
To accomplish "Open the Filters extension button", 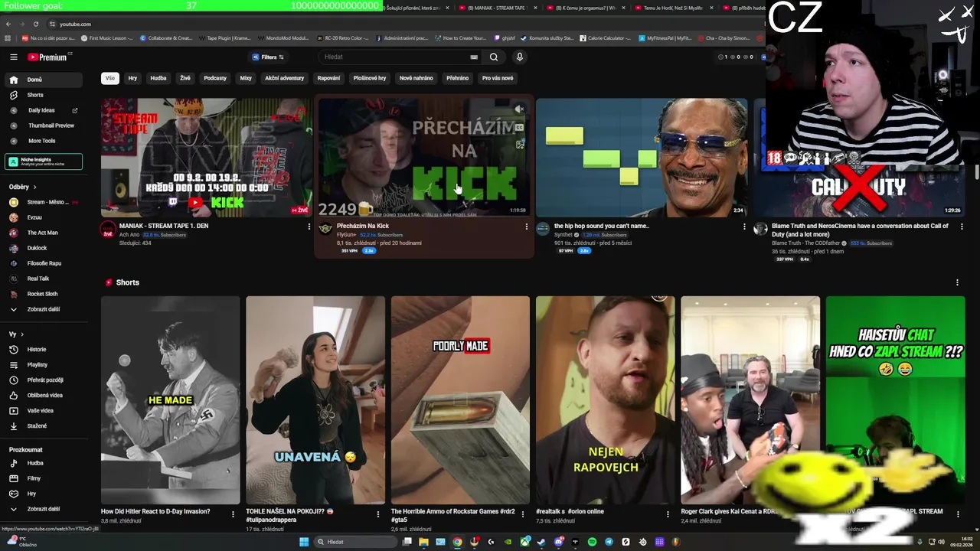I will tap(268, 57).
